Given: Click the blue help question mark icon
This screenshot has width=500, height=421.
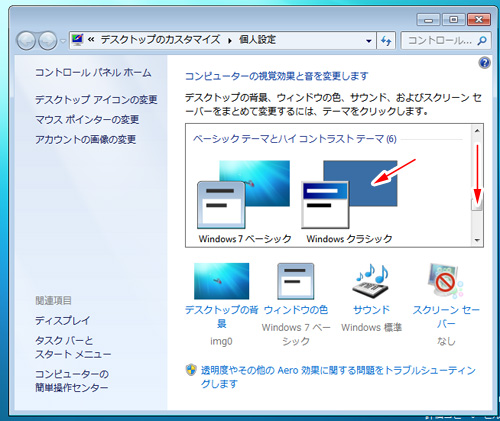Looking at the screenshot, I should click(x=484, y=63).
